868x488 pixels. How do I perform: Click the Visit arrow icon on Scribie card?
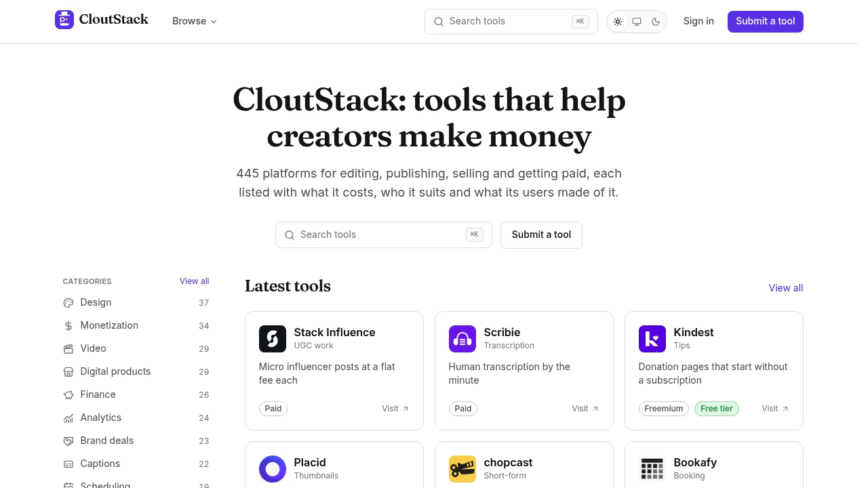tap(595, 409)
